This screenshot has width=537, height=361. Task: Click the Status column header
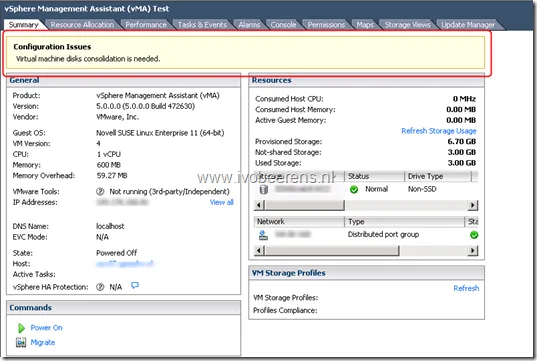(x=374, y=176)
